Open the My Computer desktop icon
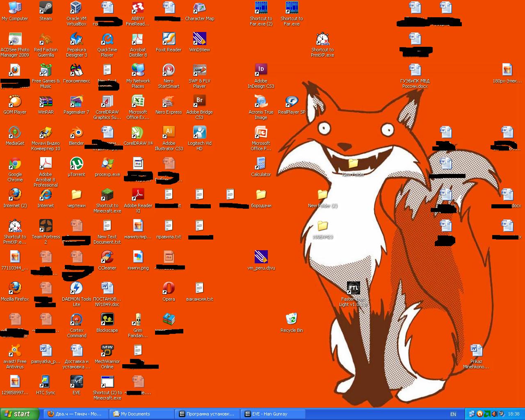This screenshot has width=525, height=420. 15,11
